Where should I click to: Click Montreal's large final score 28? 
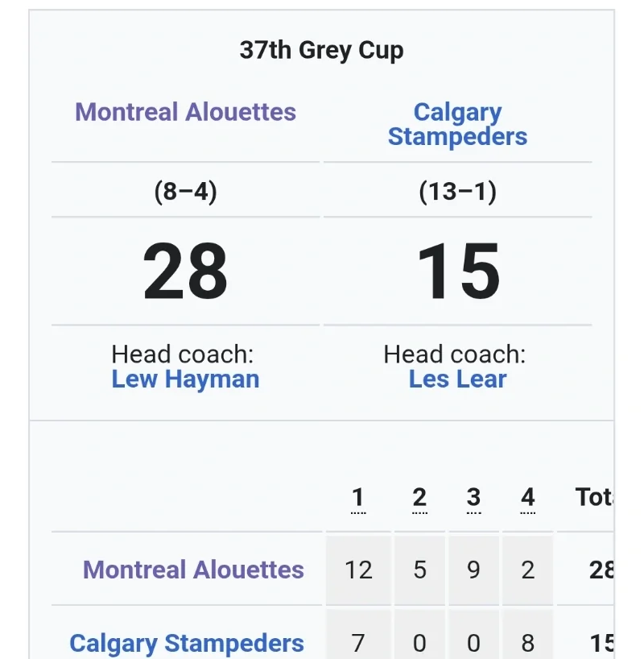185,271
